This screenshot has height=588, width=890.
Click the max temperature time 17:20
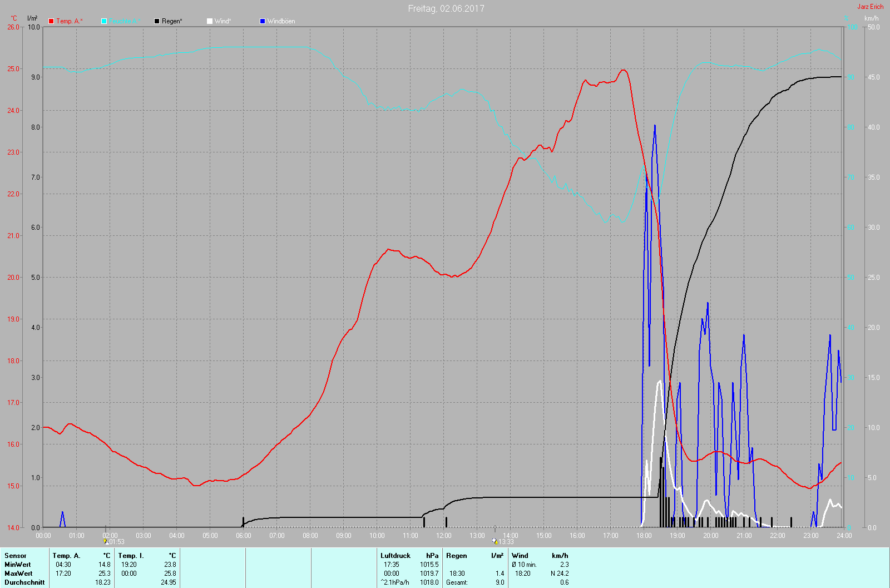coord(63,574)
